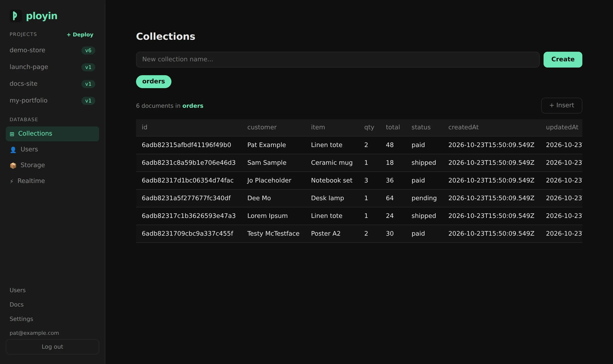Click the status column header
This screenshot has height=364, width=613.
pyautogui.click(x=421, y=127)
